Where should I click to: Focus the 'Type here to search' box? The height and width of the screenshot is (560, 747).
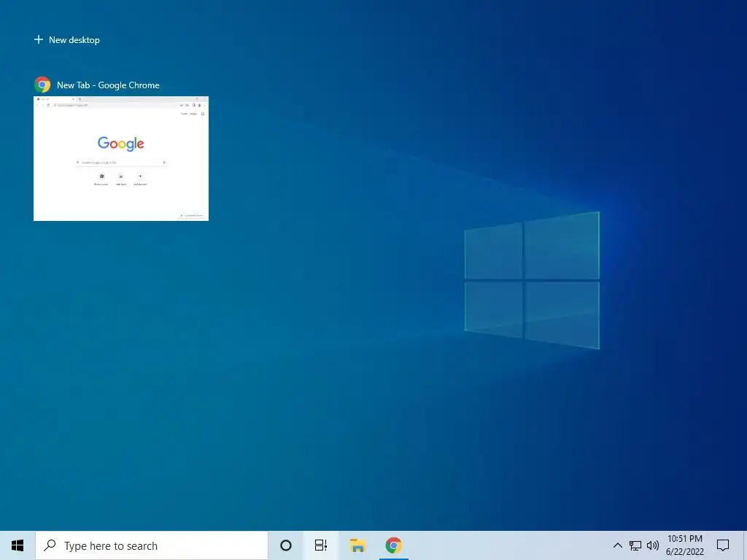click(152, 545)
